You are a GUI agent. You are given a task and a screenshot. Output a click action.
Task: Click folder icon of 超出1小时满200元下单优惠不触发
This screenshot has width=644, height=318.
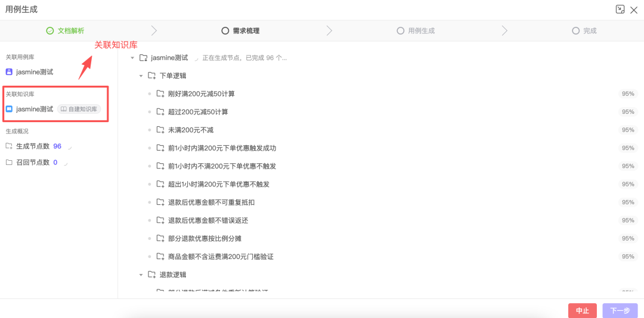(x=160, y=184)
